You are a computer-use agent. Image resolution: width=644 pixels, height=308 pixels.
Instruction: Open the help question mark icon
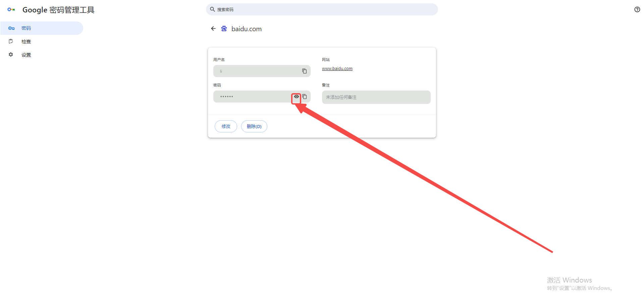637,9
